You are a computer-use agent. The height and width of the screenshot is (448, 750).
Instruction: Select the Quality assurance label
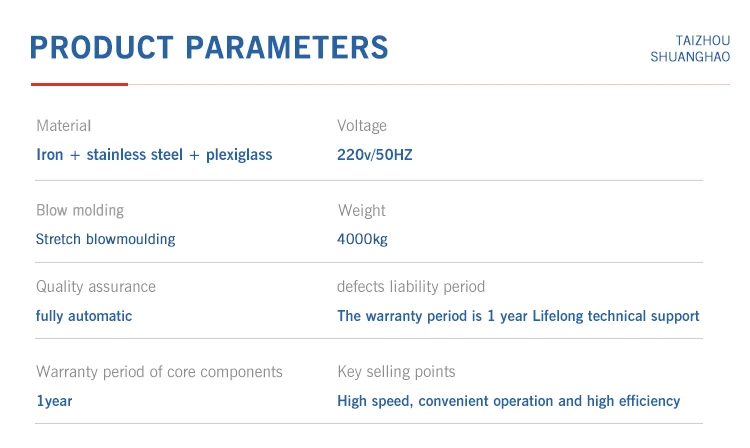(96, 287)
